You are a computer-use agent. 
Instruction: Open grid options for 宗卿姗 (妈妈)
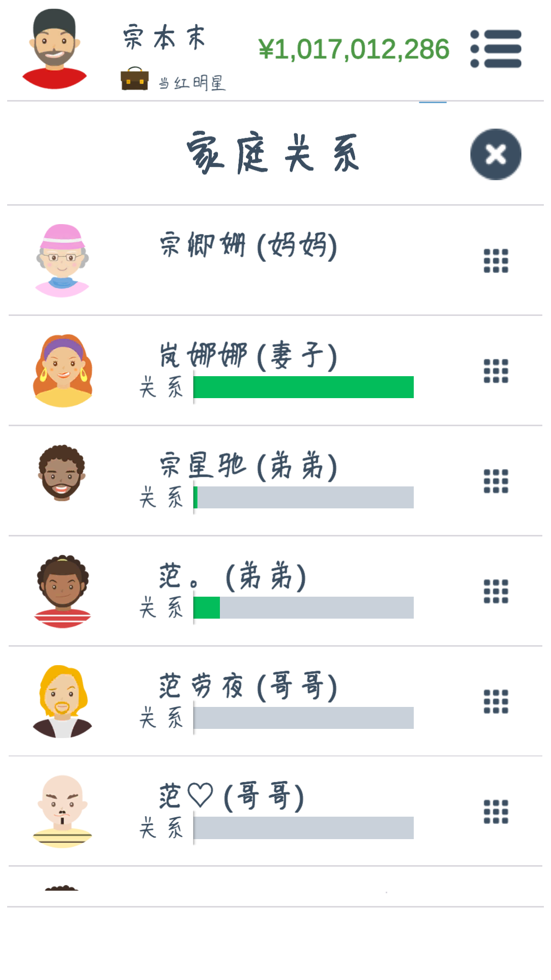(x=496, y=261)
